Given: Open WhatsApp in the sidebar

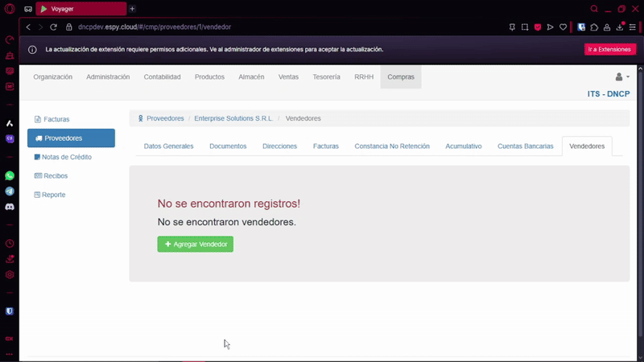Looking at the screenshot, I should pos(10,175).
